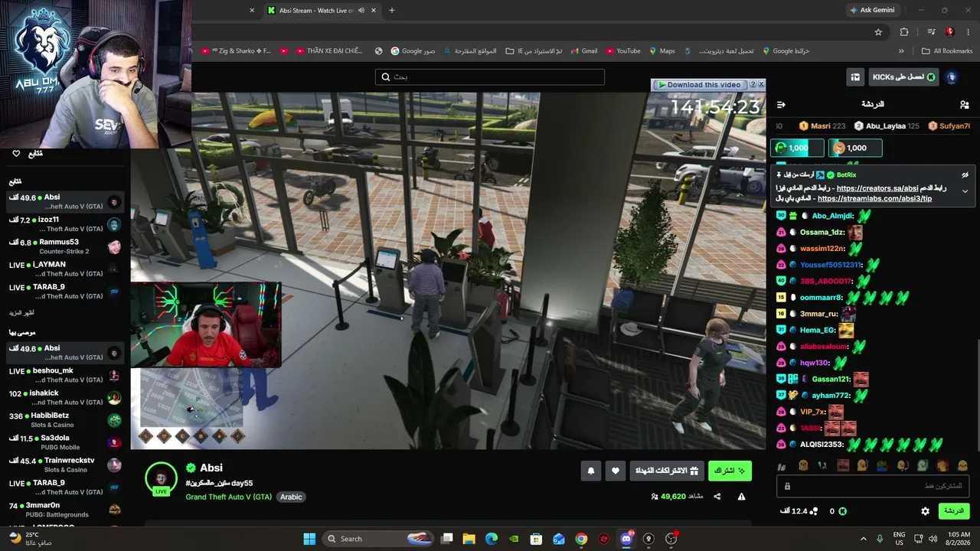This screenshot has height=551, width=980.
Task: Click the green اشتراك subscribe button
Action: 730,471
